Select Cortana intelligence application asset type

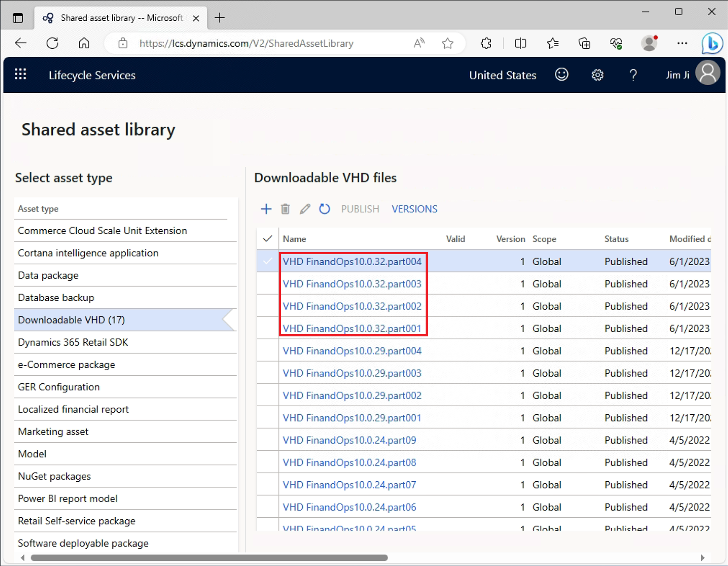click(x=125, y=253)
